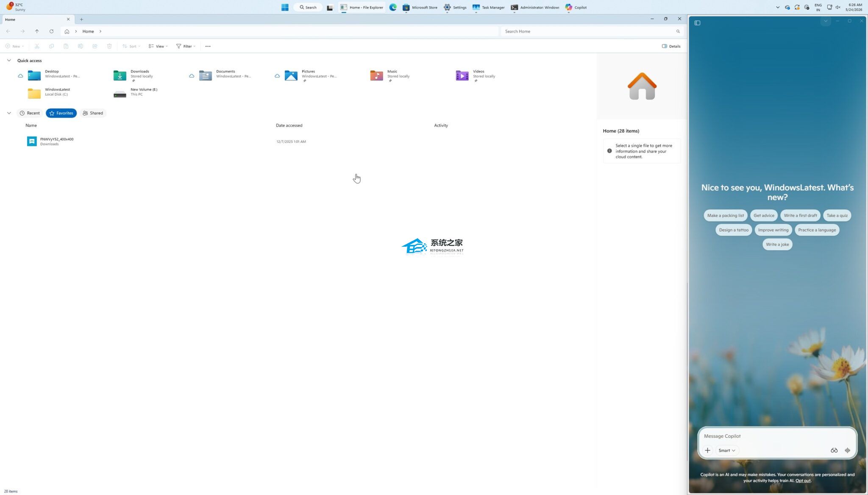Open the WindowsLatest Local Disk (C:) folder
This screenshot has width=868, height=495.
coord(49,92)
